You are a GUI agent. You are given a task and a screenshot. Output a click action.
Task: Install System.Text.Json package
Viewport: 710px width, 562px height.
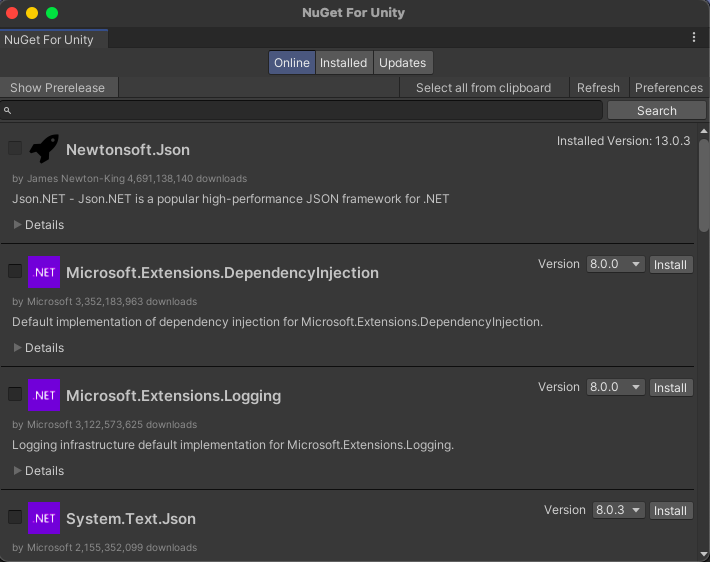(x=671, y=510)
